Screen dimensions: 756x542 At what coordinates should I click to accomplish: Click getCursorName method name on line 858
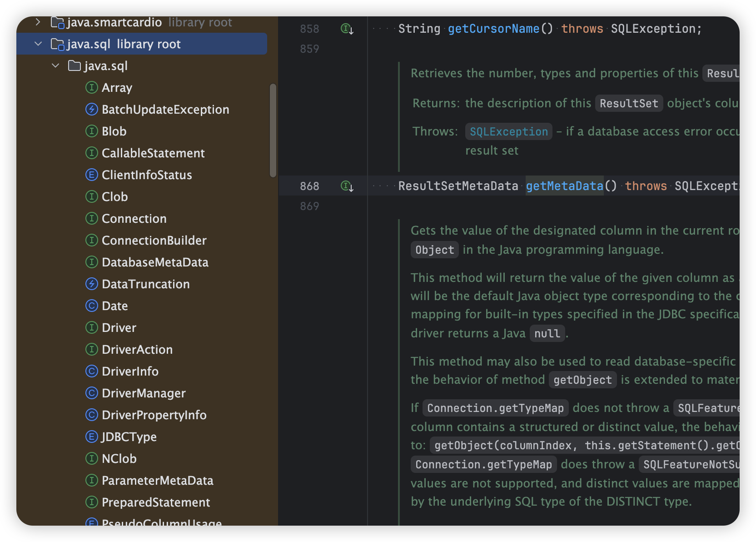(x=493, y=29)
